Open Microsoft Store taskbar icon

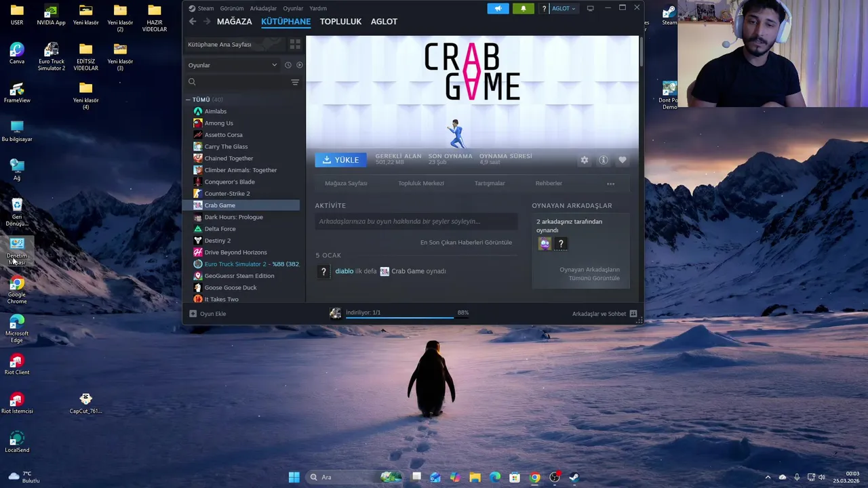click(515, 477)
